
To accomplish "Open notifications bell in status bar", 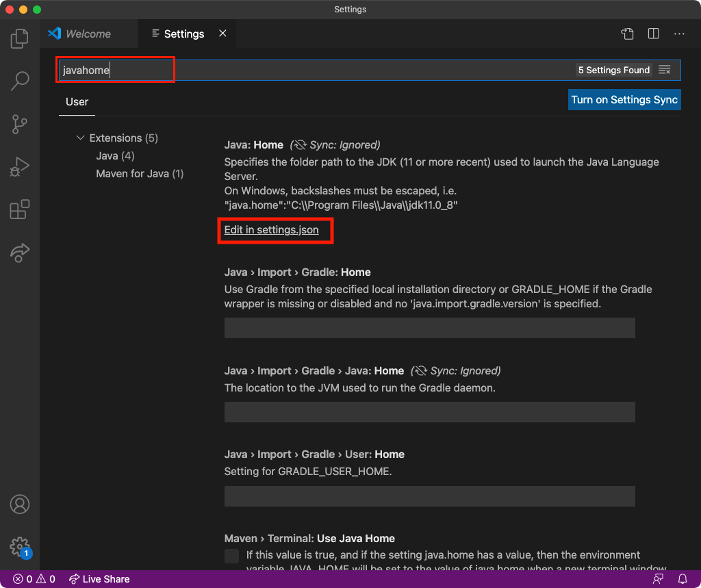I will [x=683, y=579].
